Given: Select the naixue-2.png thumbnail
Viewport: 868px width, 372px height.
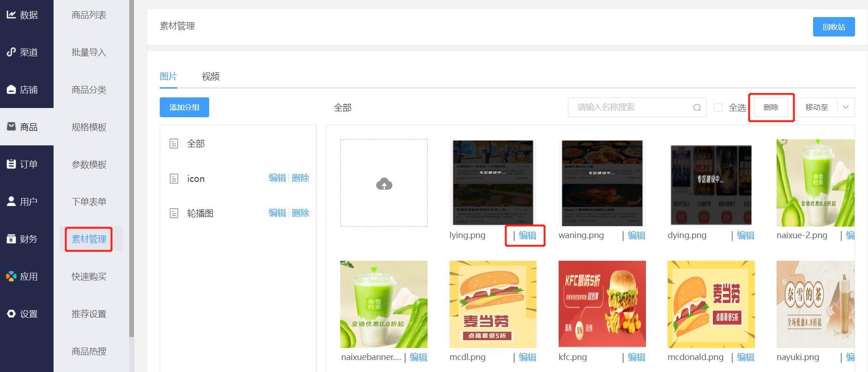Looking at the screenshot, I should (x=815, y=183).
